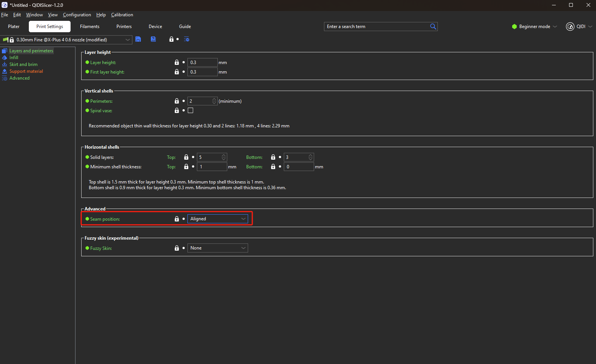Expand the Fuzzy Skin dropdown
Image resolution: width=596 pixels, height=364 pixels.
pos(217,248)
